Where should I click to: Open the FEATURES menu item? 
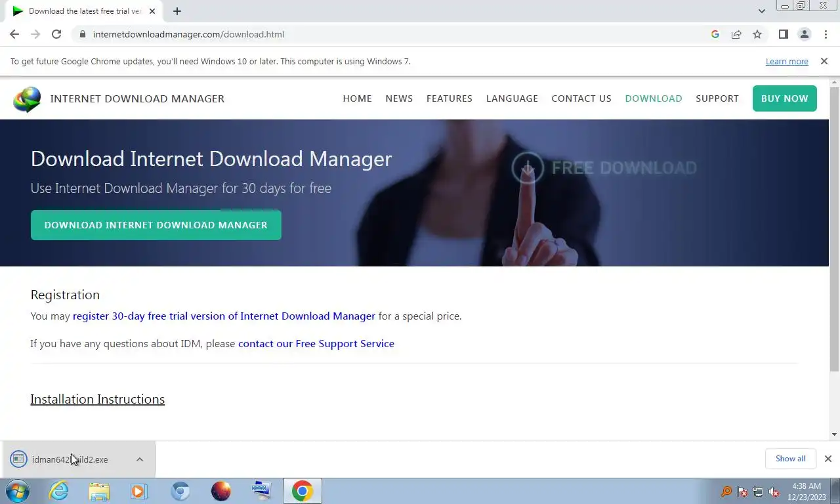click(450, 98)
